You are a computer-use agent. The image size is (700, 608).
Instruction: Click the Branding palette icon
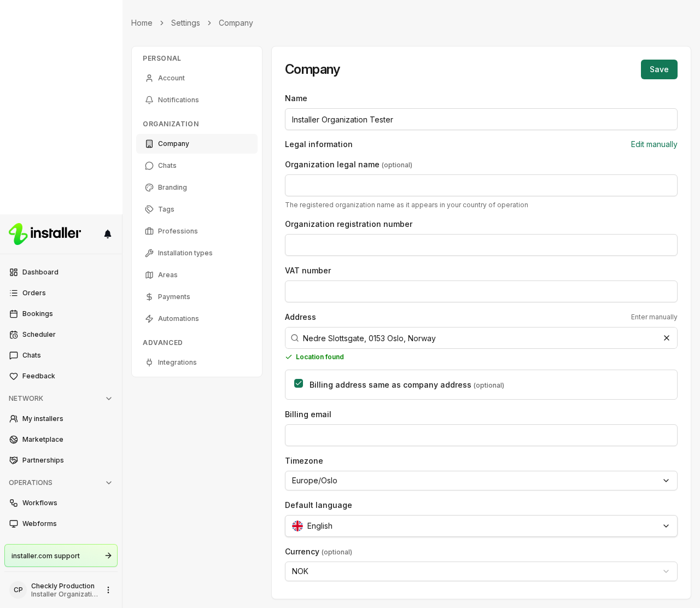tap(149, 188)
